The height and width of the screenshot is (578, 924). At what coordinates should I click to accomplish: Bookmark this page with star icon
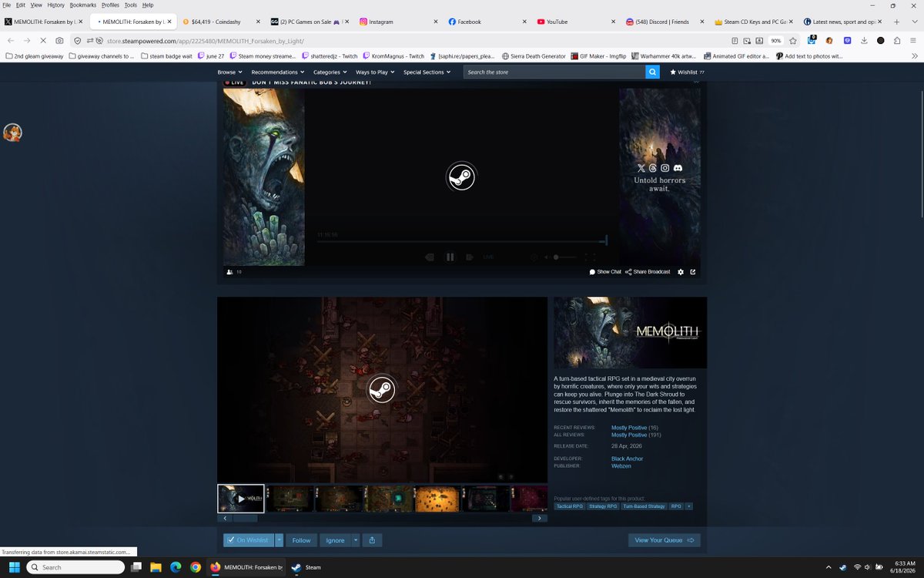click(x=792, y=40)
